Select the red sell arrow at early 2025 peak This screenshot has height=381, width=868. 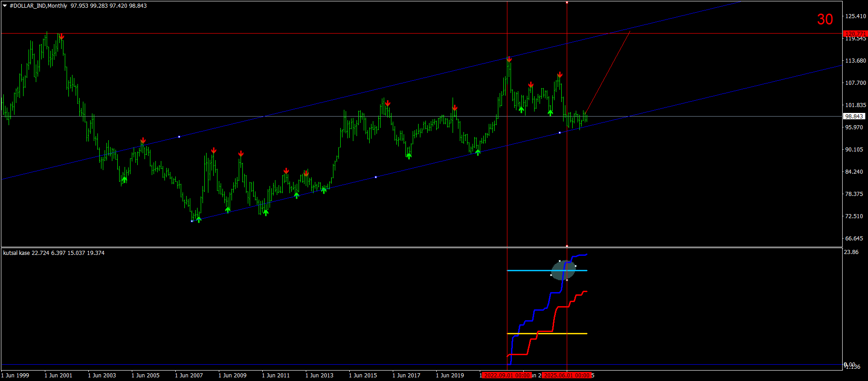coord(560,75)
